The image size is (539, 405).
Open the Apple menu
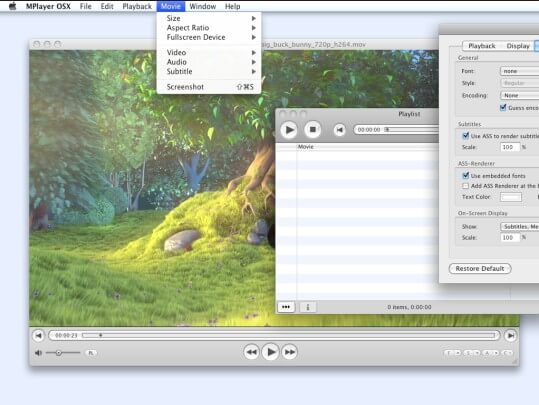(x=12, y=6)
